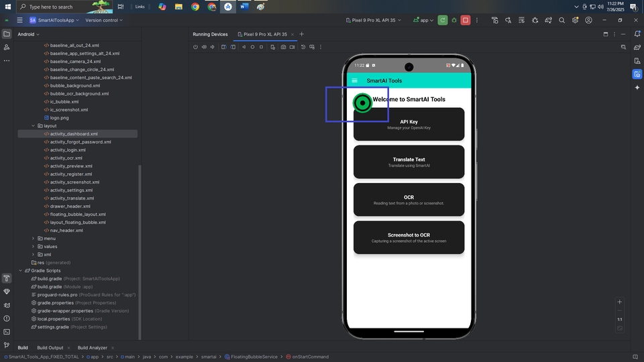The width and height of the screenshot is (644, 362).
Task: Open the account profile icon
Action: 588,20
